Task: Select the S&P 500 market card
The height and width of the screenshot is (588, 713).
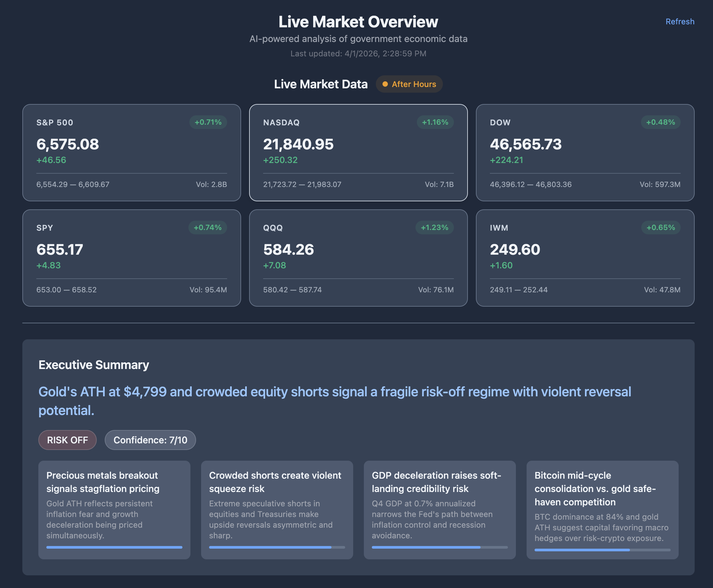Action: pyautogui.click(x=132, y=153)
